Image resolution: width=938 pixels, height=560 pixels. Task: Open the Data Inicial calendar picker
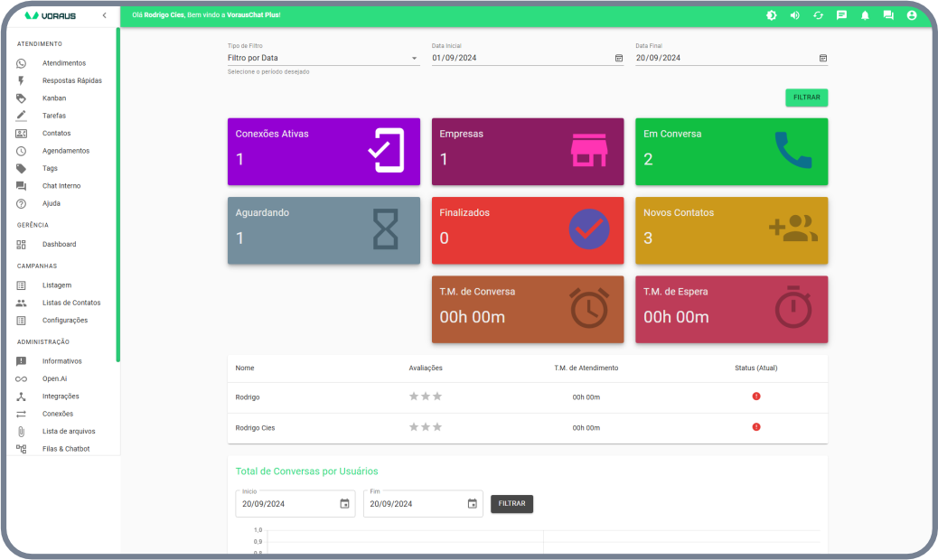619,58
